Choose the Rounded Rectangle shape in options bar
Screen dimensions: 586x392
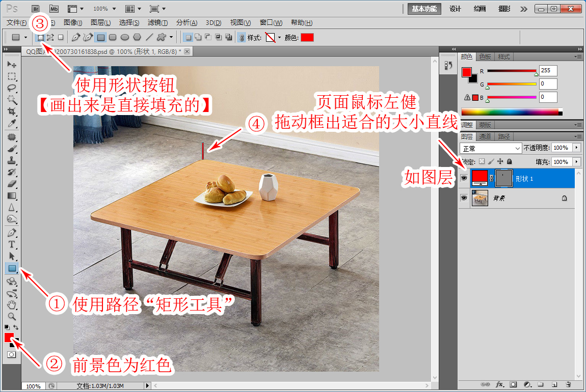113,37
